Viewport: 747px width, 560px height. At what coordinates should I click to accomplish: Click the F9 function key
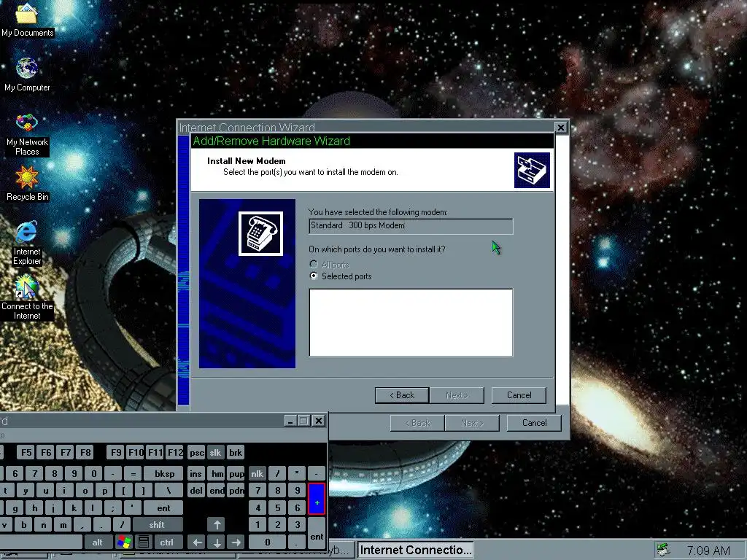coord(116,452)
